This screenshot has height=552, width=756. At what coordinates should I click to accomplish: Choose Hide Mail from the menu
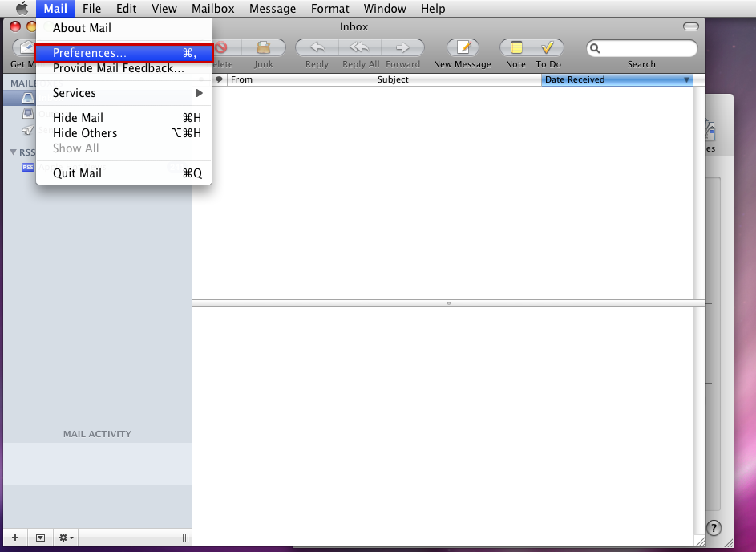124,118
